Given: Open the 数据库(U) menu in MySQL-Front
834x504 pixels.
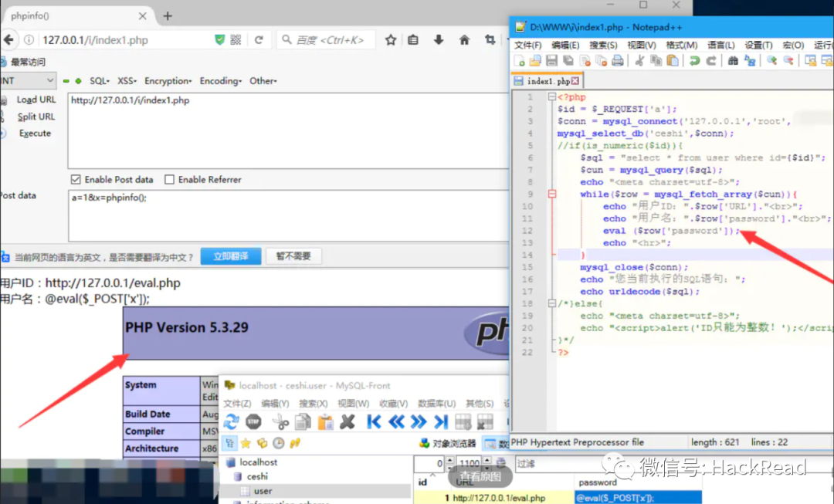Looking at the screenshot, I should [436, 404].
